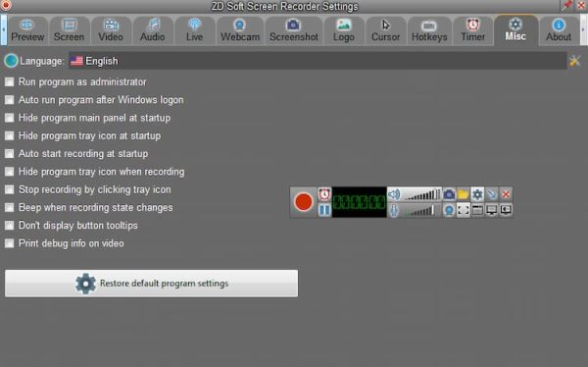Screen dimensions: 588x367
Task: Enable Run program as administrator
Action: [9, 81]
